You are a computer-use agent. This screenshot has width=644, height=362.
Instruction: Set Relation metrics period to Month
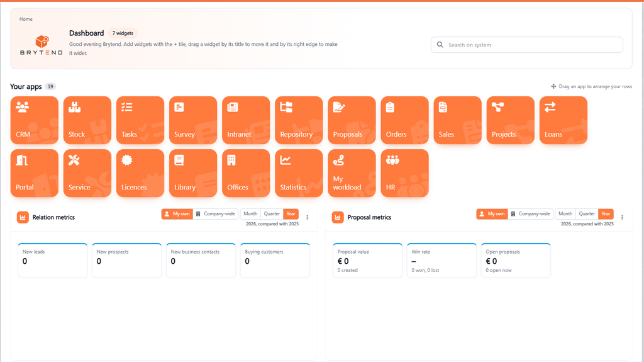(250, 214)
